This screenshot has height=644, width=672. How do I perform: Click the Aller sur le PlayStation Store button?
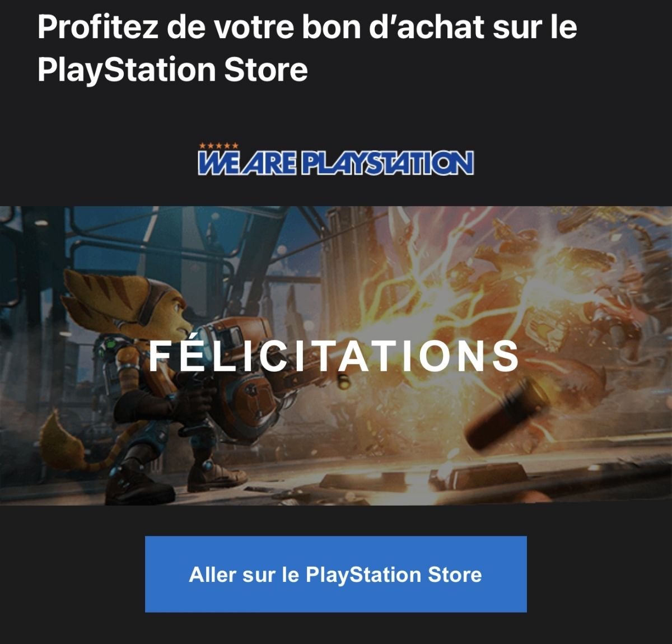click(335, 574)
